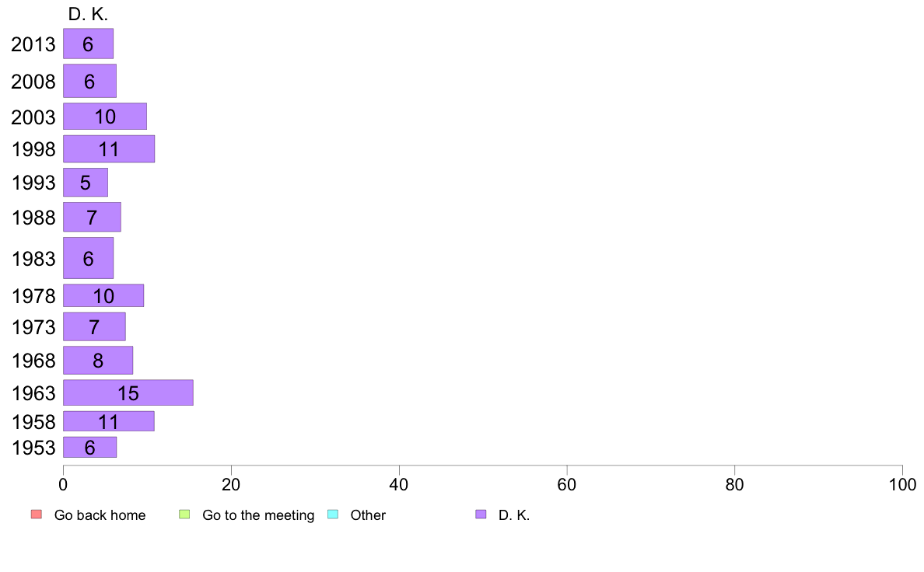The width and height of the screenshot is (924, 572).
Task: Click the D. K. column header
Action: (x=88, y=14)
